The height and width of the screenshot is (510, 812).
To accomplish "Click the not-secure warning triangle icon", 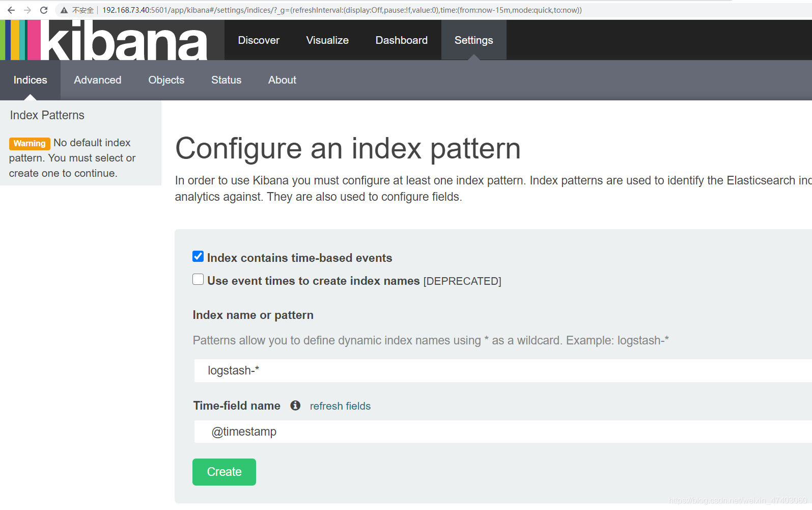I will 64,10.
